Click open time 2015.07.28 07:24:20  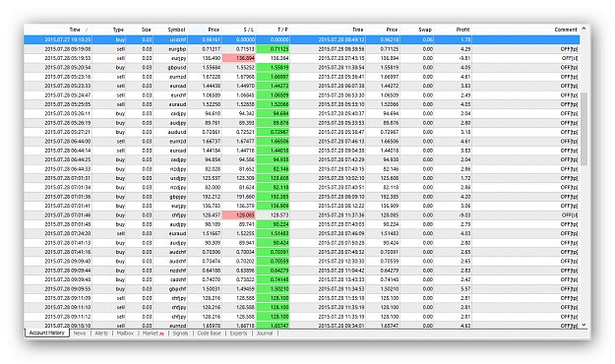[68, 233]
